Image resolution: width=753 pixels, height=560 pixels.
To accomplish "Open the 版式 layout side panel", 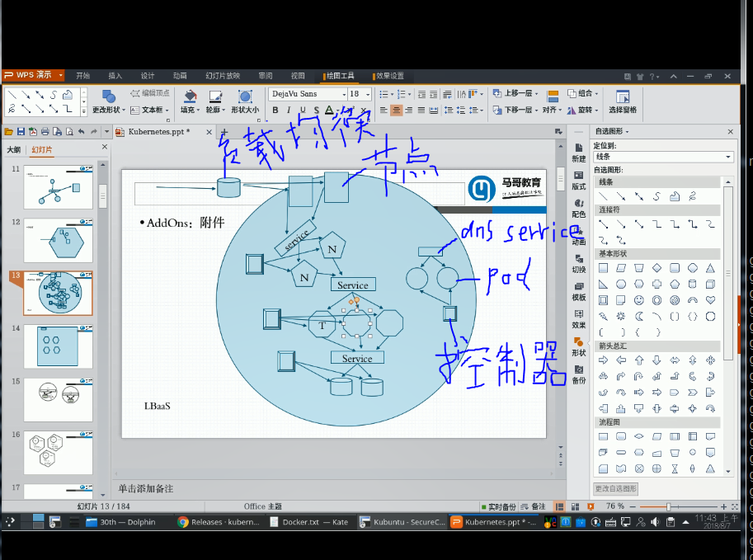I will click(x=579, y=181).
